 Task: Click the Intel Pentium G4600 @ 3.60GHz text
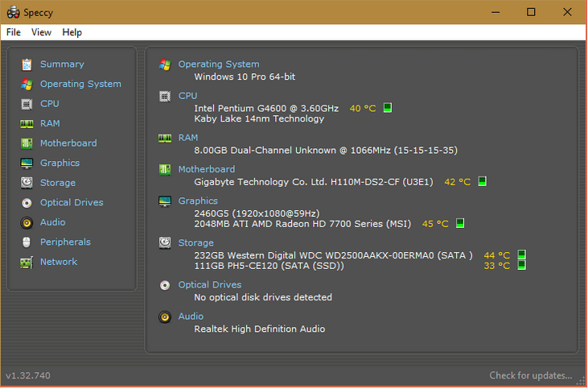(x=266, y=109)
